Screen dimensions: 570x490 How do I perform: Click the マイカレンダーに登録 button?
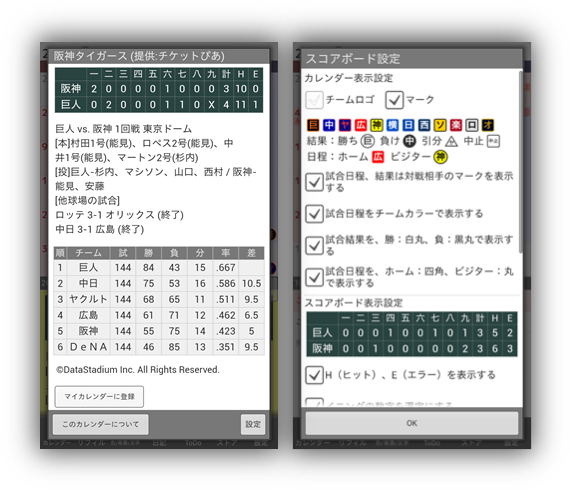click(x=99, y=397)
